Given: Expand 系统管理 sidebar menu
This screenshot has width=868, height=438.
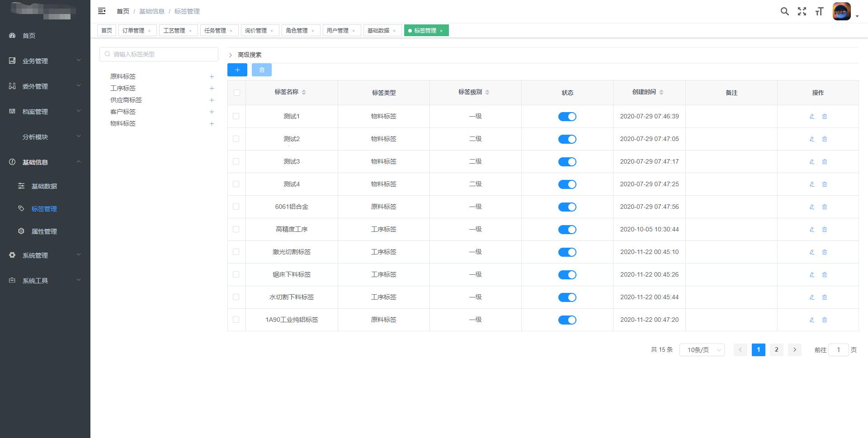Looking at the screenshot, I should click(x=45, y=255).
